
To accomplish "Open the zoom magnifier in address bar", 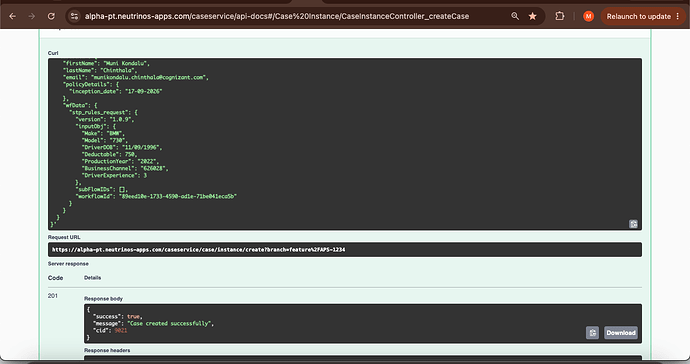I will coord(515,16).
